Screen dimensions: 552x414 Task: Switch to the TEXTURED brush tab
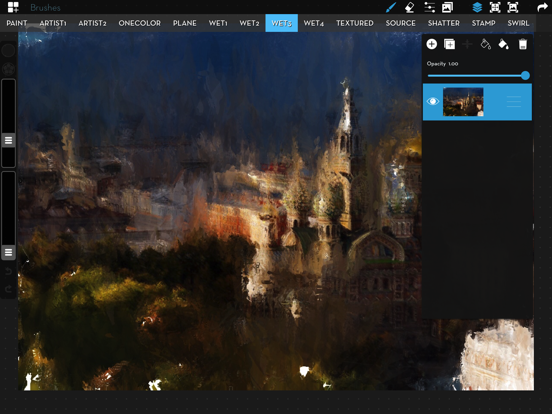pyautogui.click(x=355, y=23)
